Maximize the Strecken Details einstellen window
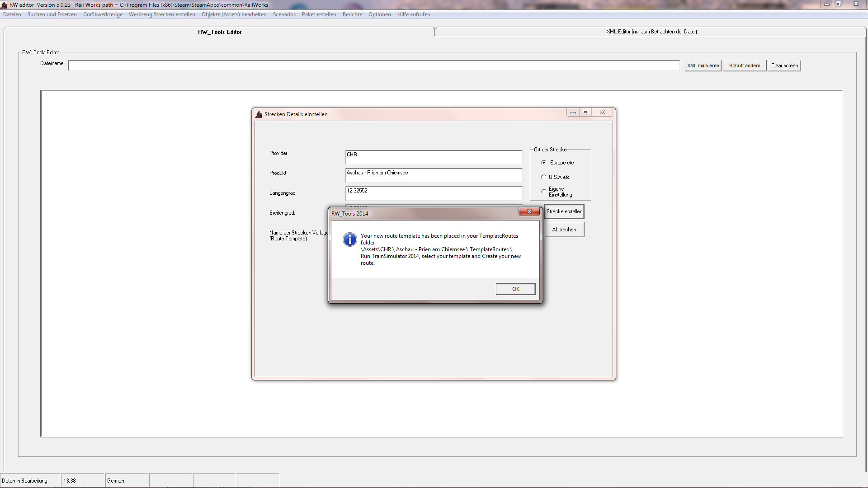868x488 pixels. [x=585, y=113]
